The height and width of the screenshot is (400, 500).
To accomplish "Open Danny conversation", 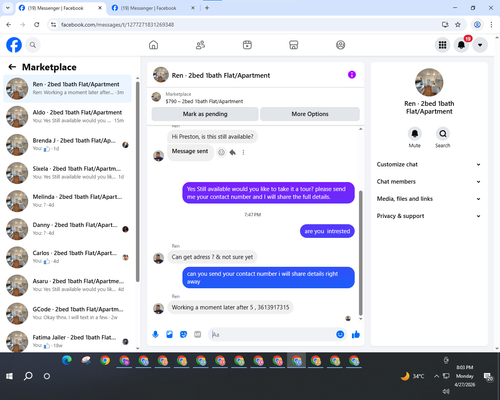I will coord(67,229).
